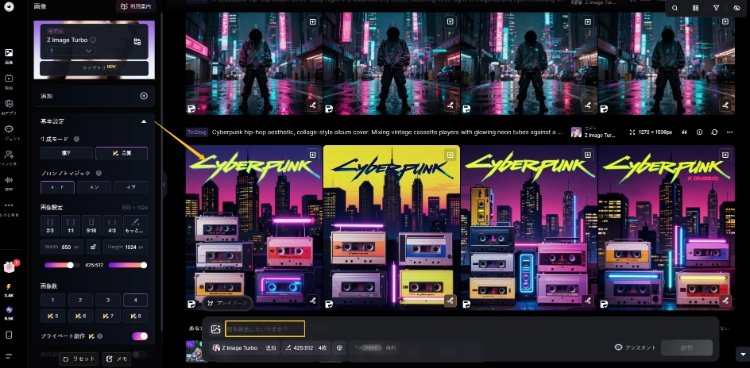Set premium image count to 8
750x368 pixels.
(x=135, y=316)
